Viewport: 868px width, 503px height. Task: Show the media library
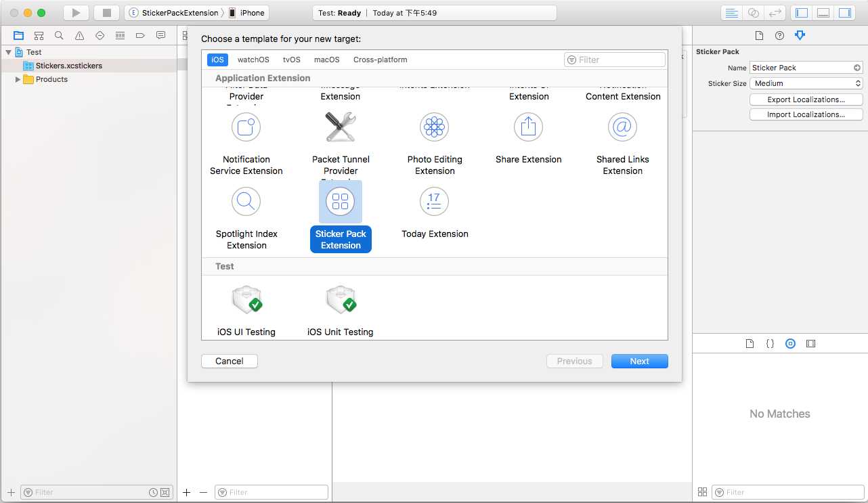click(x=810, y=343)
